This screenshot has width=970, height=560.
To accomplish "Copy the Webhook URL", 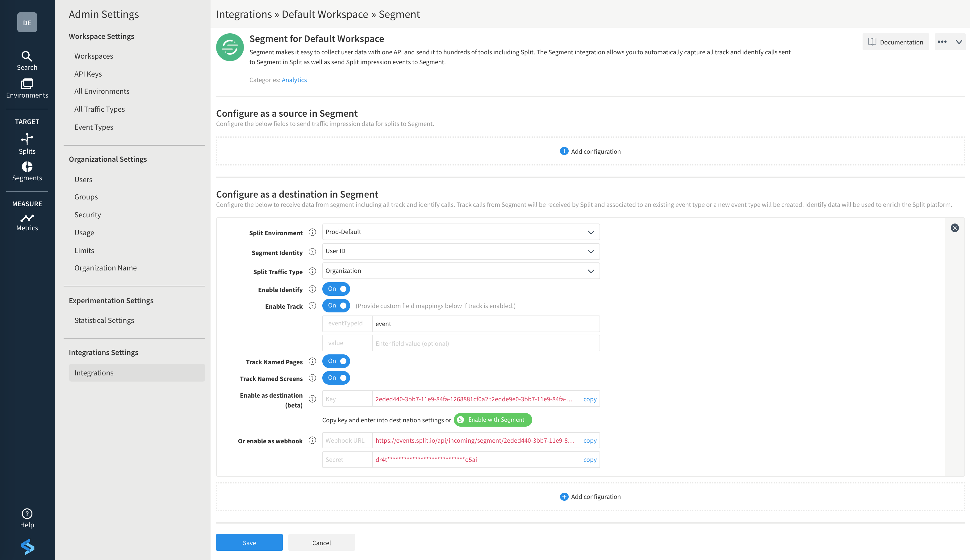I will click(x=590, y=441).
